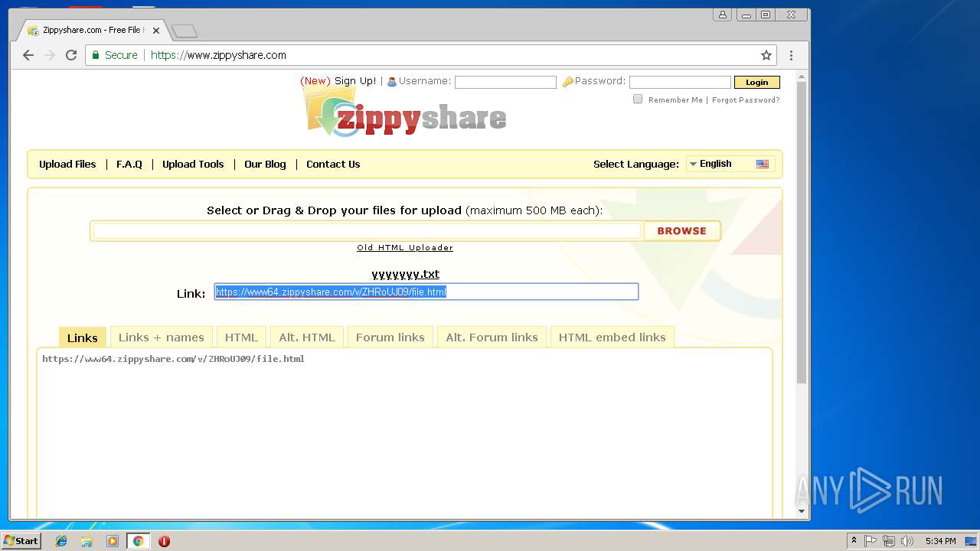980x551 pixels.
Task: Click the Chrome user profile icon
Action: pyautogui.click(x=722, y=15)
